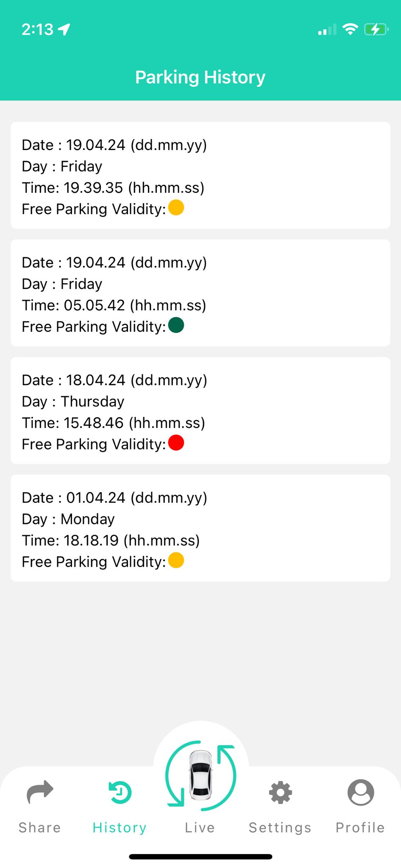This screenshot has height=868, width=401.
Task: Tap the Live car icon
Action: (200, 776)
